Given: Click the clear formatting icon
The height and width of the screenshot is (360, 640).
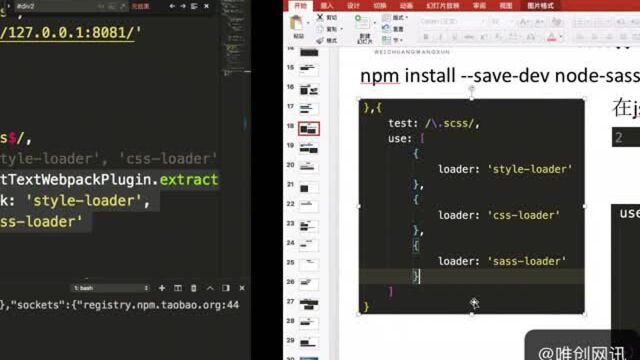Looking at the screenshot, I should coord(556,22).
